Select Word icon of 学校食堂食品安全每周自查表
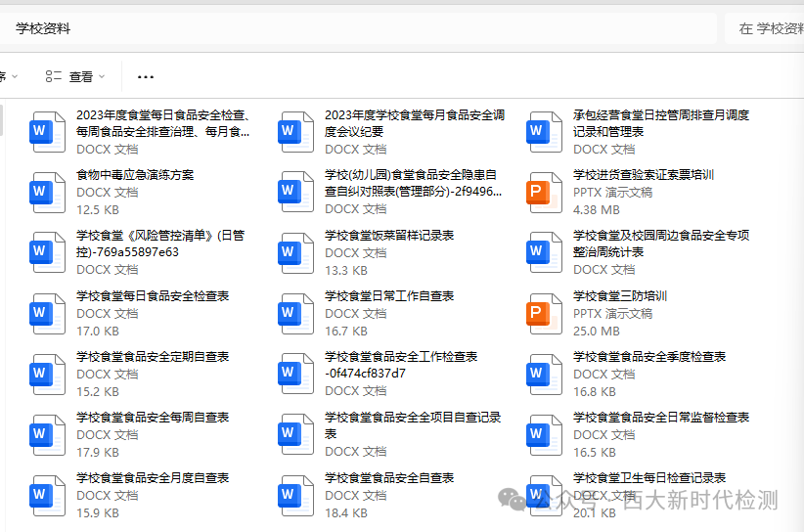This screenshot has width=804, height=532. click(47, 434)
